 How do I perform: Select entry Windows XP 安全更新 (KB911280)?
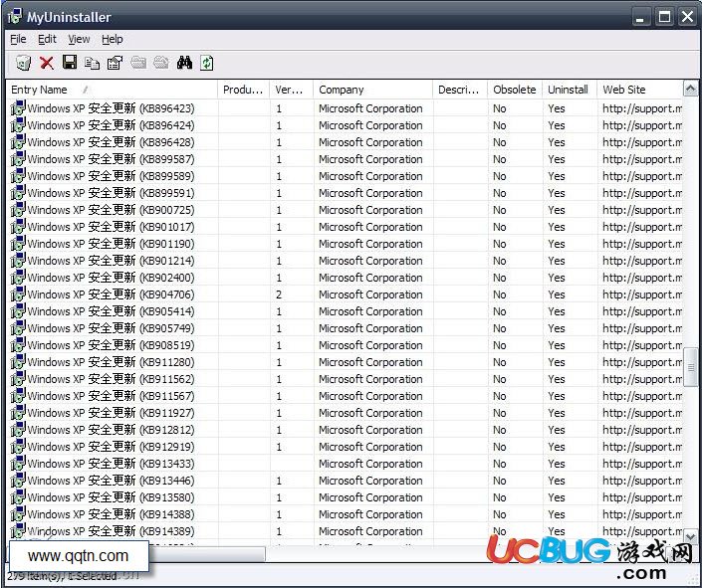point(111,362)
